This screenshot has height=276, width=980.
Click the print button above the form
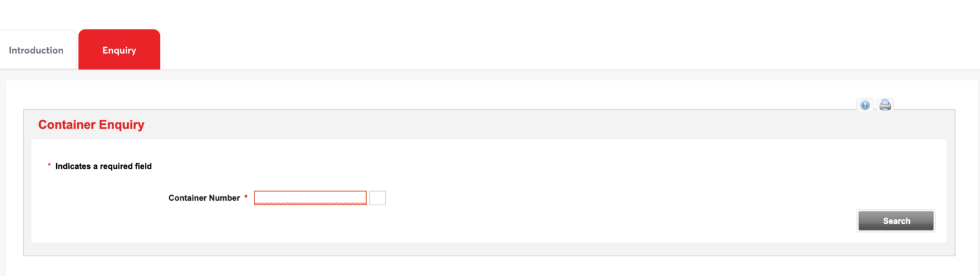(885, 105)
